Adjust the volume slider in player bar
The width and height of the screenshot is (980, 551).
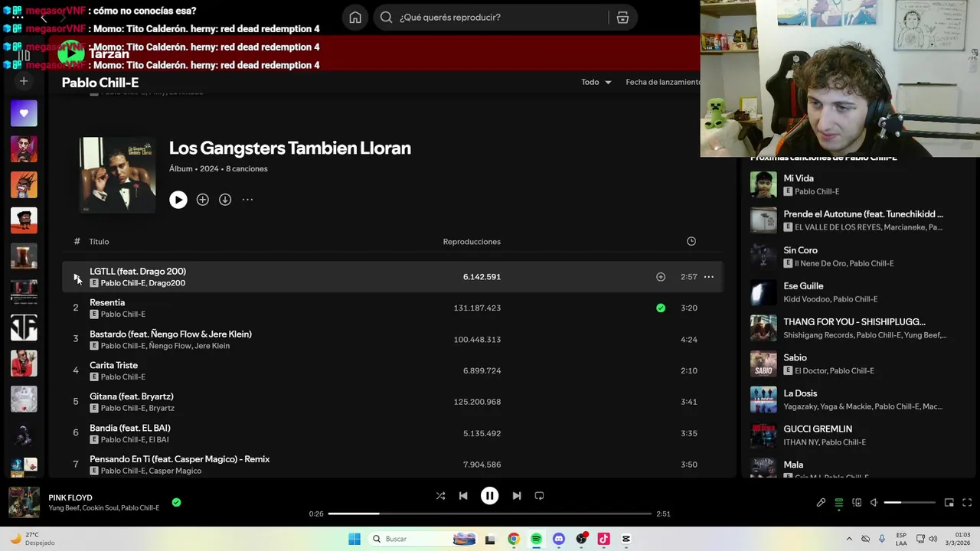click(x=910, y=503)
